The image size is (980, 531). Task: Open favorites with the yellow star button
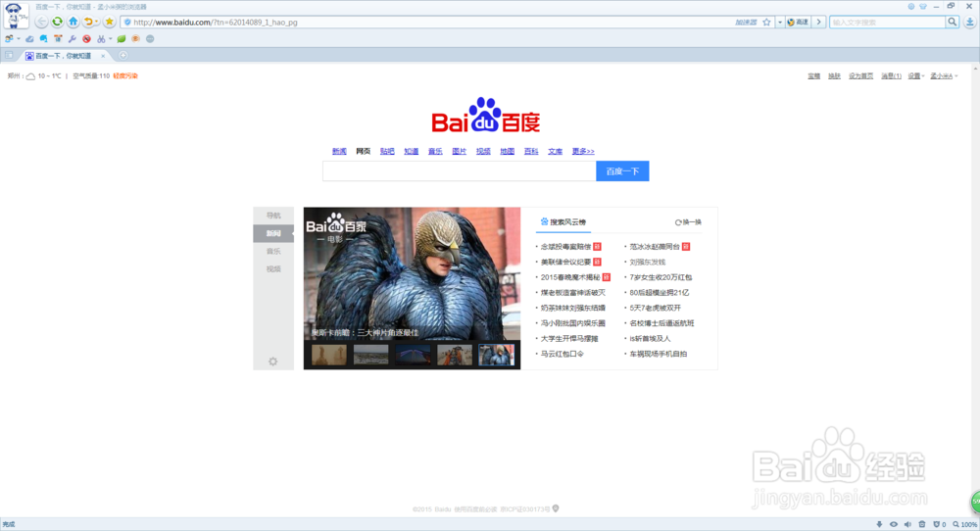tap(110, 22)
